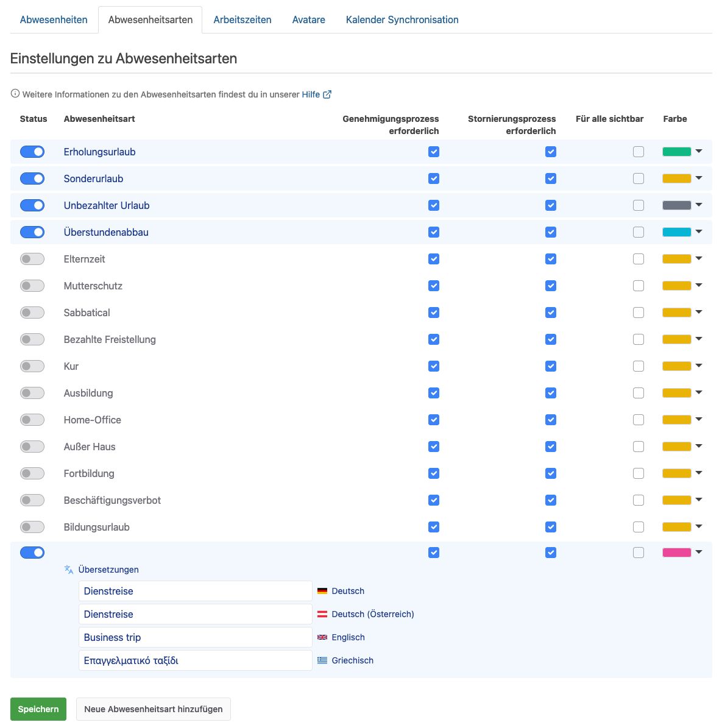Screen dimensions: 722x728
Task: Click the Griechisch translation input field
Action: [196, 660]
